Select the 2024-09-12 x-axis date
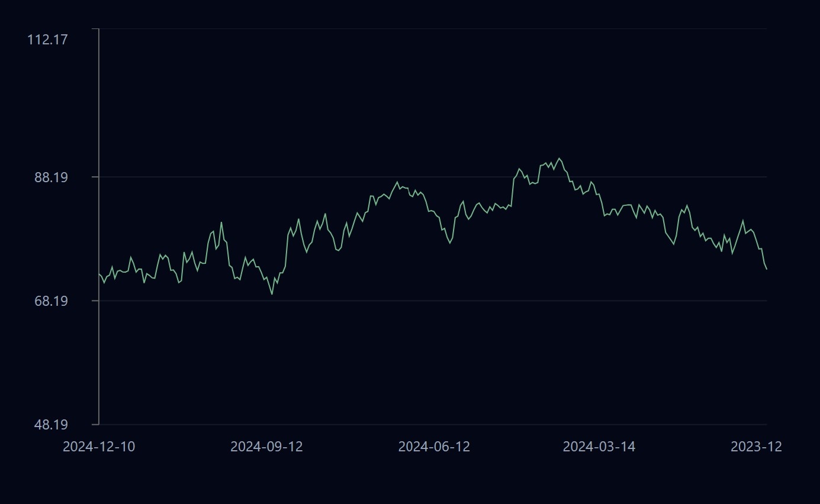Screen dimensions: 820x504 point(266,447)
